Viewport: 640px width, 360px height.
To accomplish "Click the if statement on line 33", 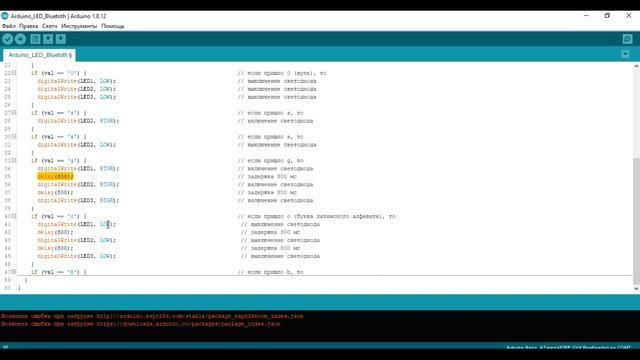I will click(x=59, y=160).
